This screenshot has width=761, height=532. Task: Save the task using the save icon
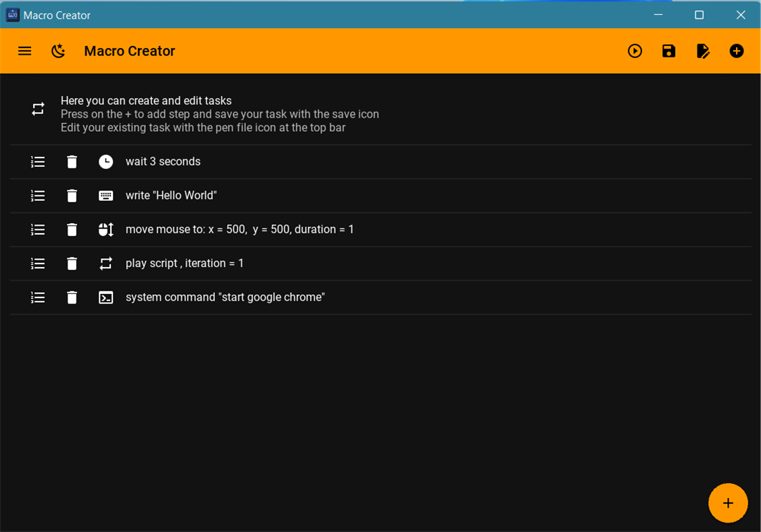[668, 51]
